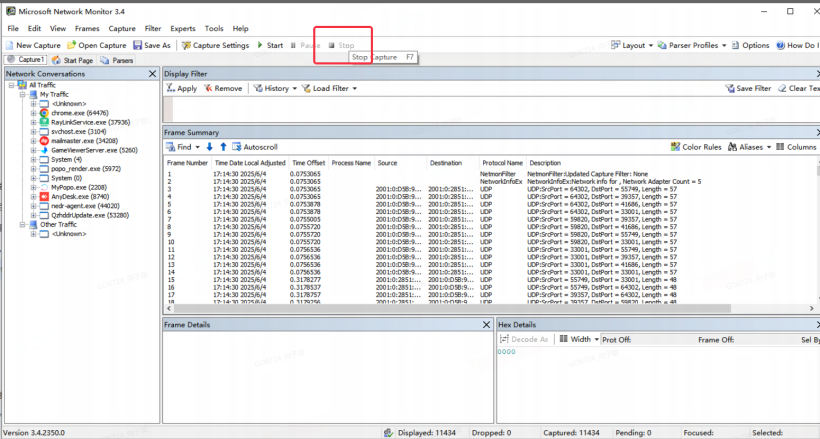Expand the AnyDesk.exe (8740) node
Image resolution: width=820 pixels, height=439 pixels.
[x=33, y=197]
